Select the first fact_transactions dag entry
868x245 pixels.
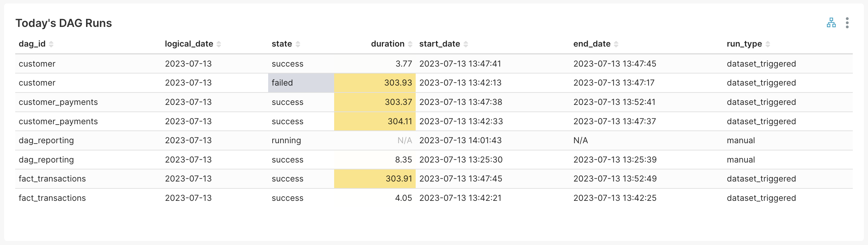[x=52, y=179]
